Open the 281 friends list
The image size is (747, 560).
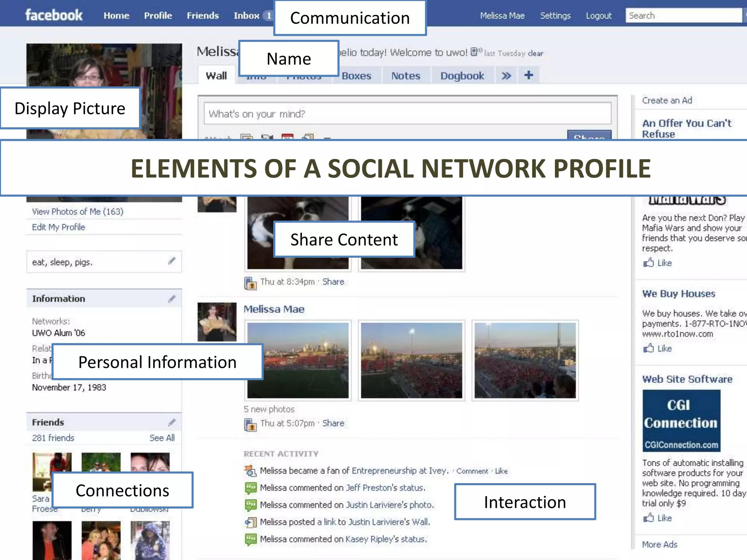(x=53, y=438)
